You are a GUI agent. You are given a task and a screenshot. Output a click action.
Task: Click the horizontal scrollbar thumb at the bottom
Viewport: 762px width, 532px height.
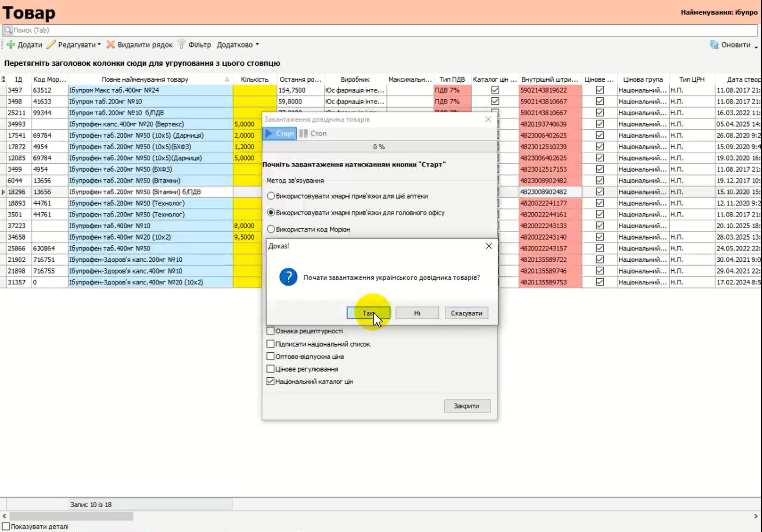[x=71, y=516]
